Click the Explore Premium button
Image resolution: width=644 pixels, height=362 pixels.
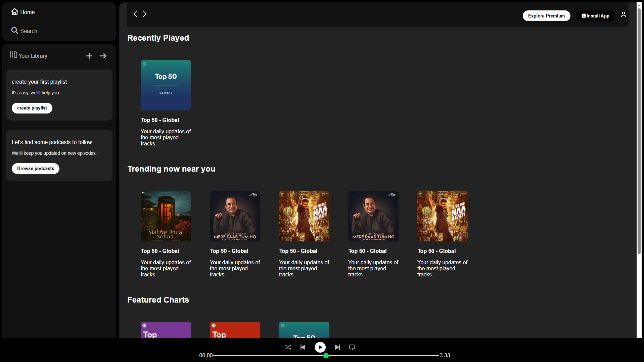(546, 16)
